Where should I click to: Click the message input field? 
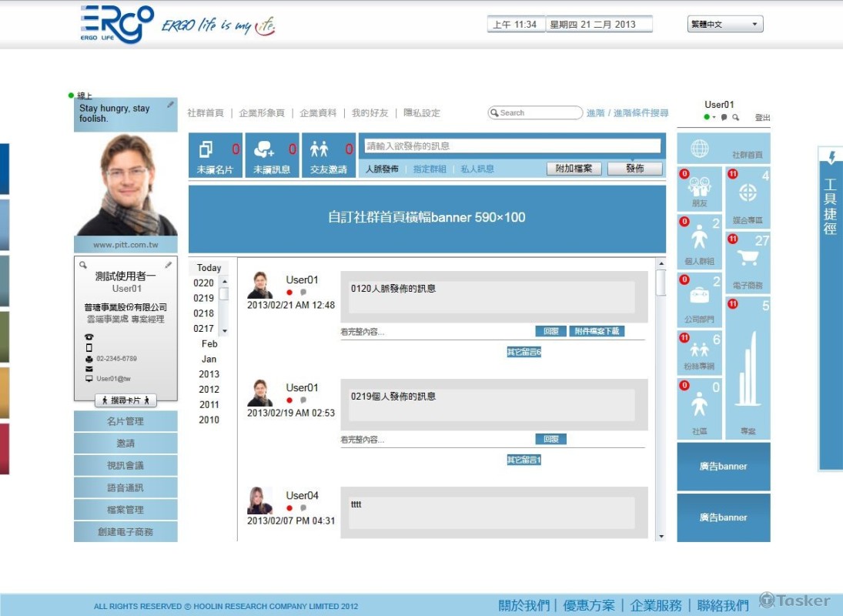[x=512, y=146]
